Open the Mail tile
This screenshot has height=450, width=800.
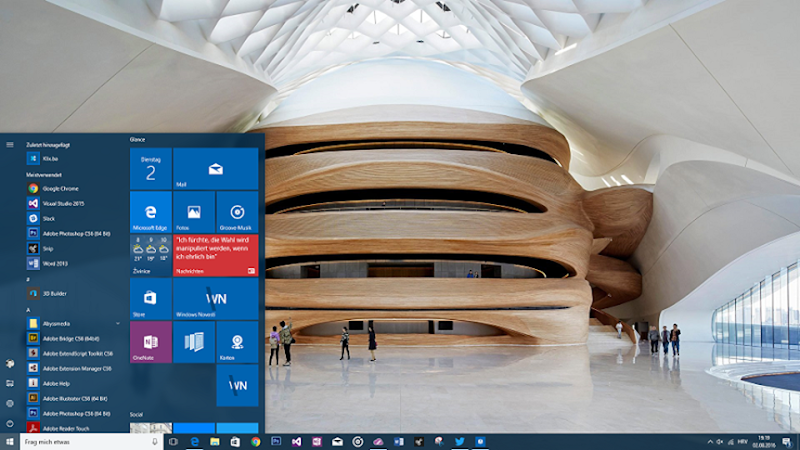point(215,169)
